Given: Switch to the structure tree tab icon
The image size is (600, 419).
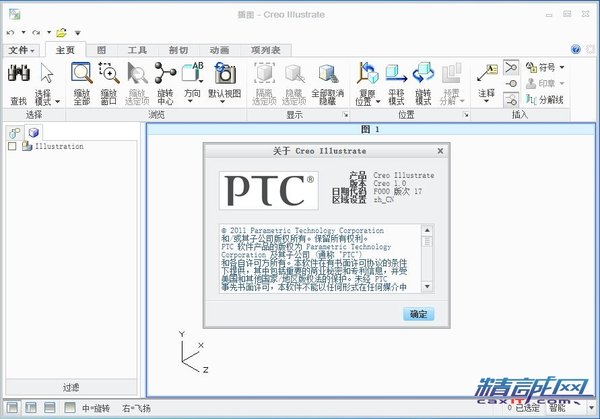Looking at the screenshot, I should 15,133.
